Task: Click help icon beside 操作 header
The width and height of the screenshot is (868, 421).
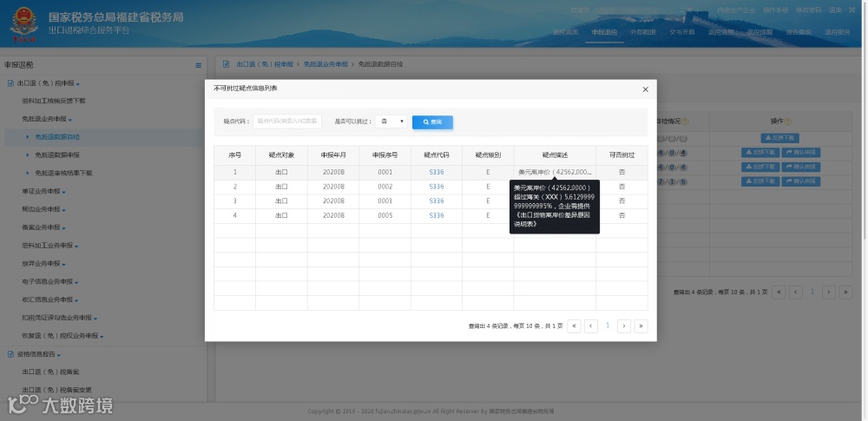Action: click(x=788, y=122)
